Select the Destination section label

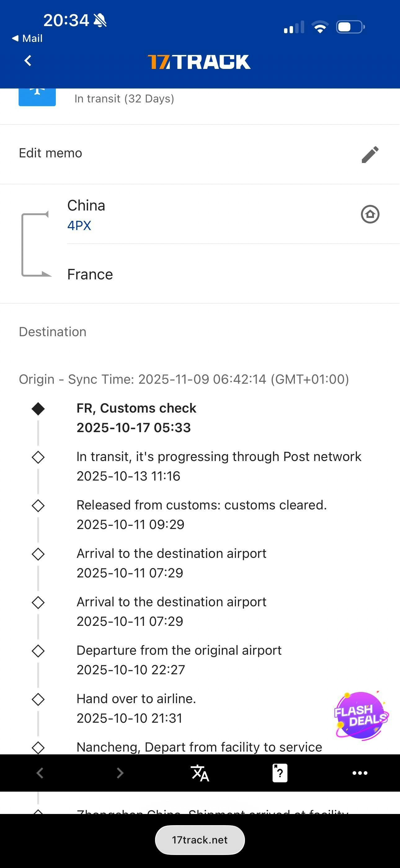(52, 332)
